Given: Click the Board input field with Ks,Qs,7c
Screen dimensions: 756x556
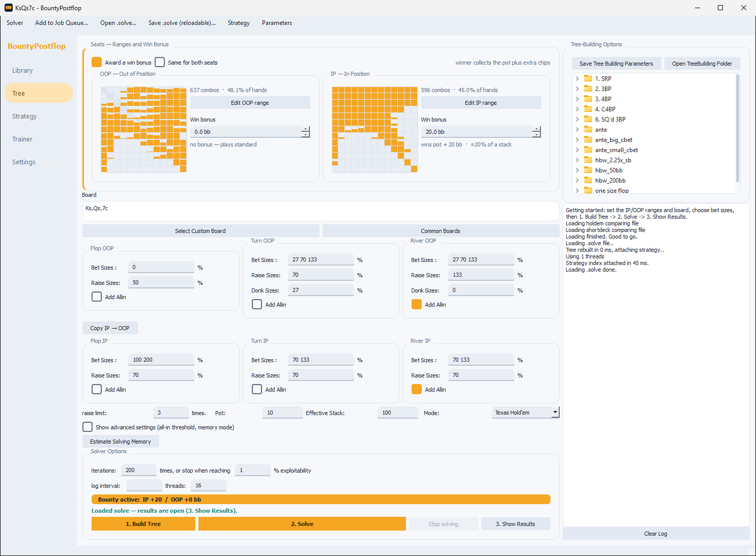Looking at the screenshot, I should 321,211.
